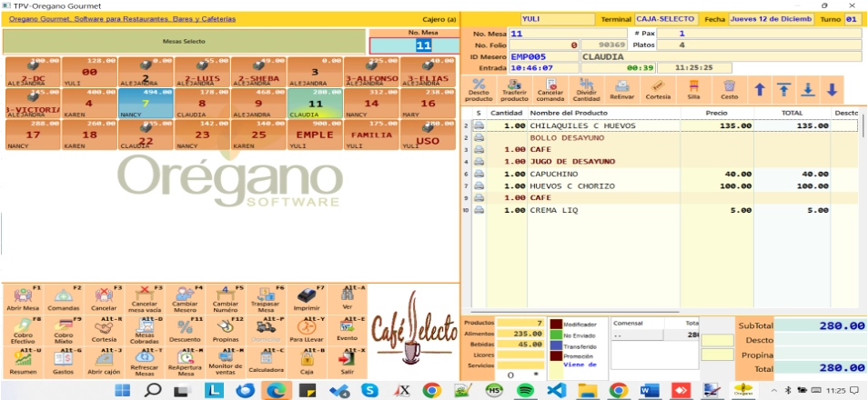The height and width of the screenshot is (400, 868).
Task: Show the Resumen report
Action: click(x=23, y=362)
